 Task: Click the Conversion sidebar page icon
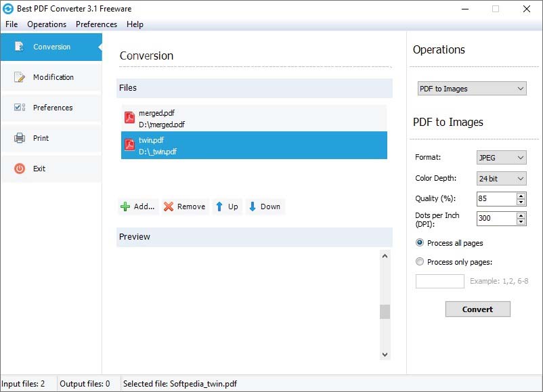(19, 47)
